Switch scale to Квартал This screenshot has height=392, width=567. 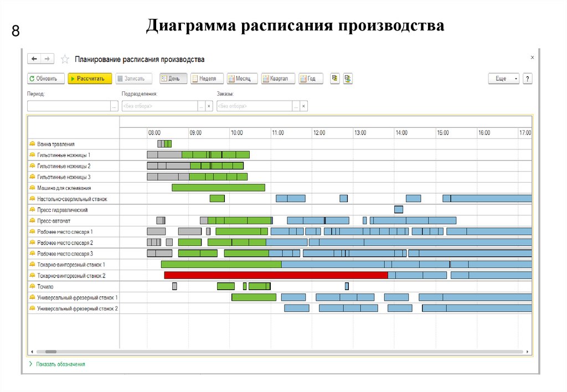278,79
